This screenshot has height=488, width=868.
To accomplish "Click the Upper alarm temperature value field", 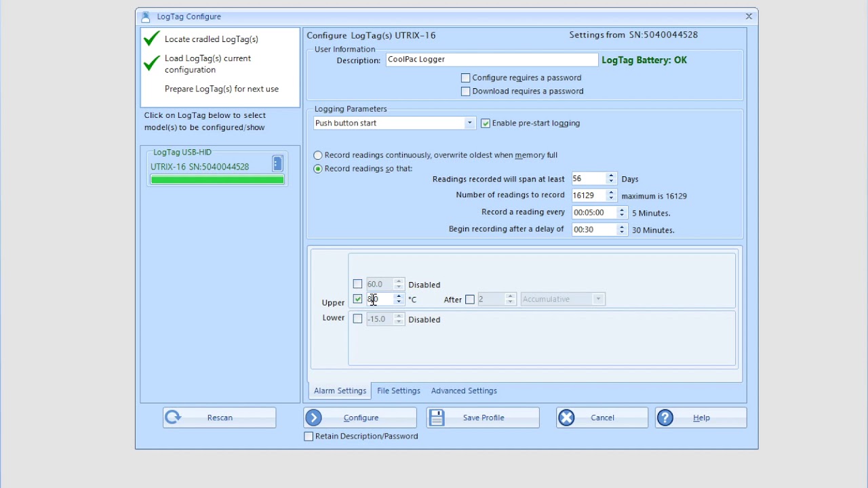I will 380,299.
